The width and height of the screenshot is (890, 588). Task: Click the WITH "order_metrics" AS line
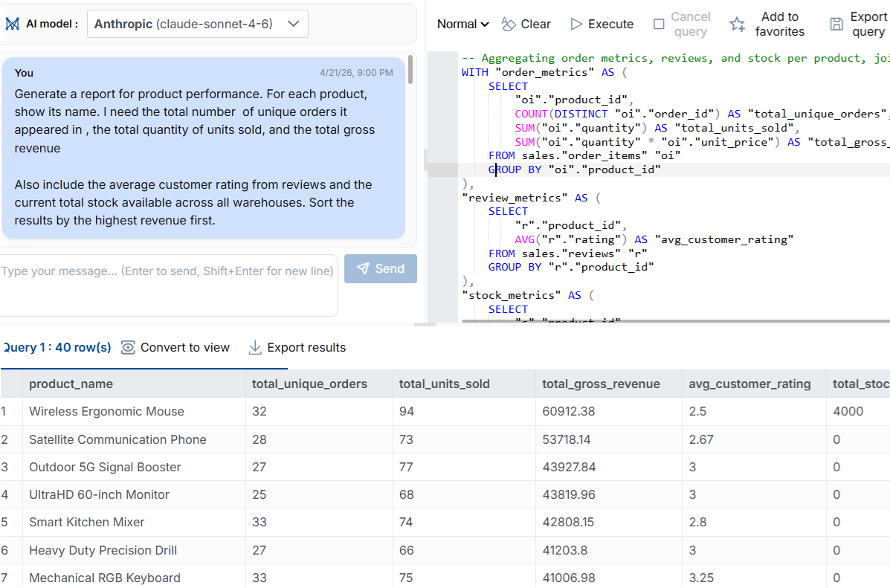(x=544, y=72)
